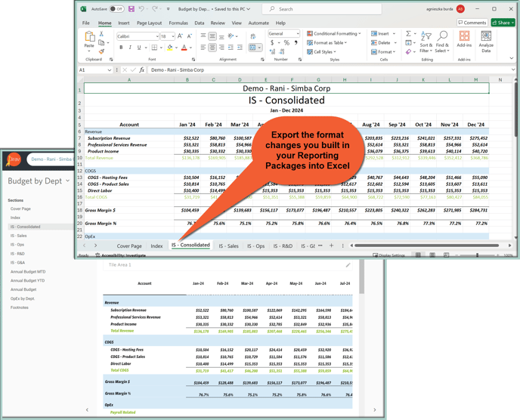Screen dimensions: 520x420
Task: Open the General number format dropdown
Action: [x=298, y=33]
